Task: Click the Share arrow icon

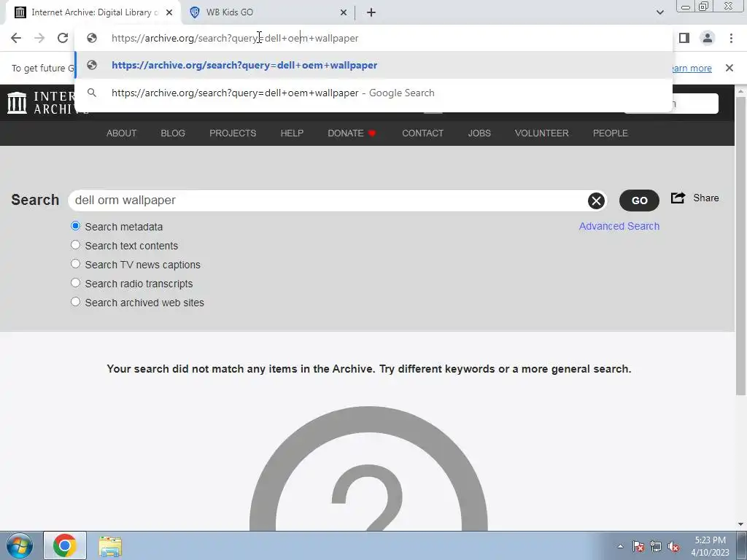Action: click(x=678, y=198)
